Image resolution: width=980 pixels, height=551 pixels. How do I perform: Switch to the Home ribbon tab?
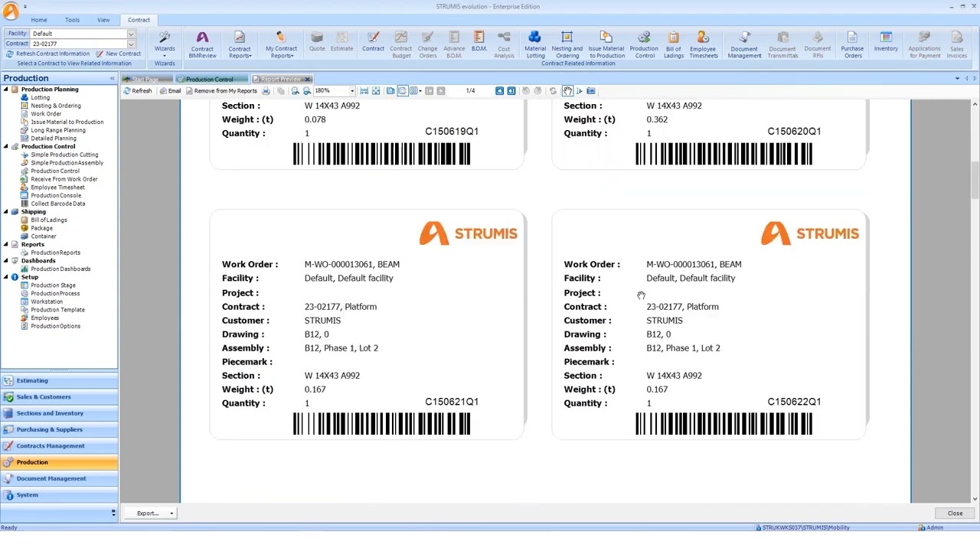tap(38, 20)
